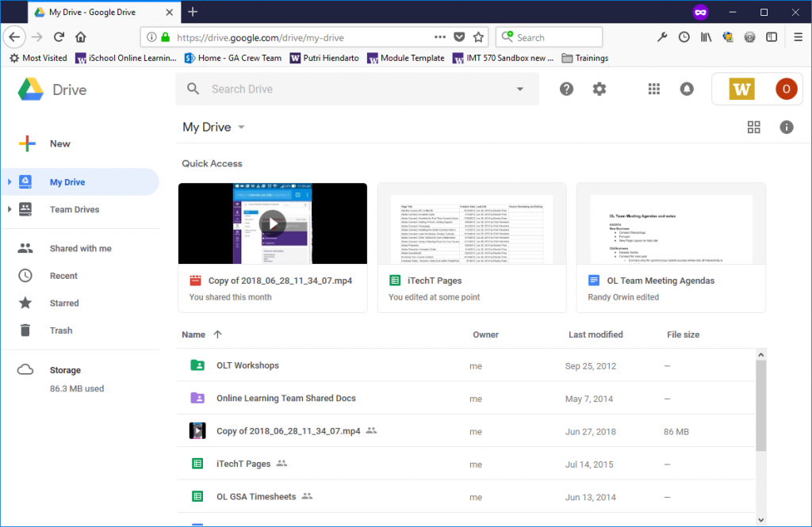Go to Firefox home page
Viewport: 812px width, 527px height.
point(80,37)
